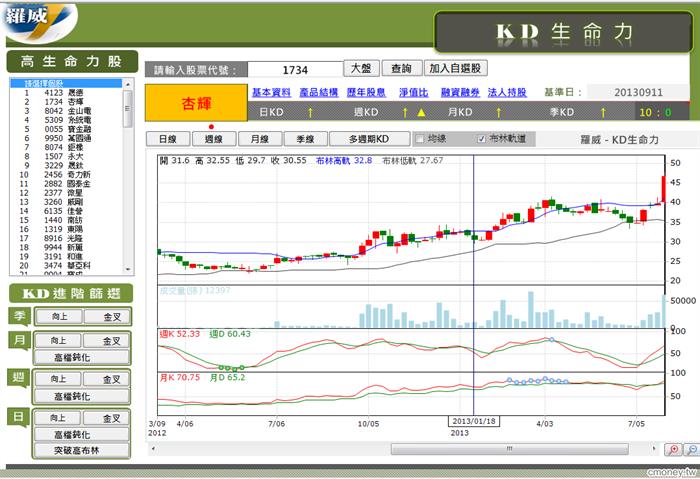The image size is (700, 479).
Task: Click the 羅威 logo in header
Action: point(39,21)
